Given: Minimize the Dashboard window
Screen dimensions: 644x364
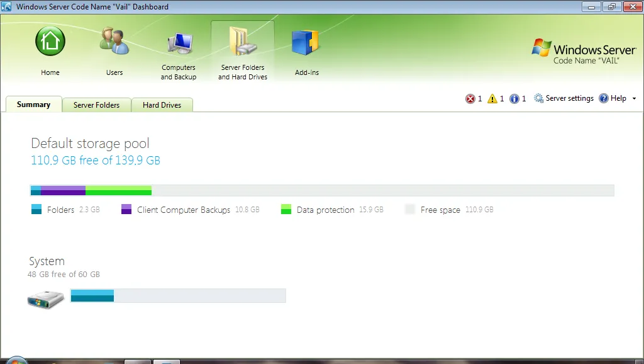Looking at the screenshot, I should point(591,6).
